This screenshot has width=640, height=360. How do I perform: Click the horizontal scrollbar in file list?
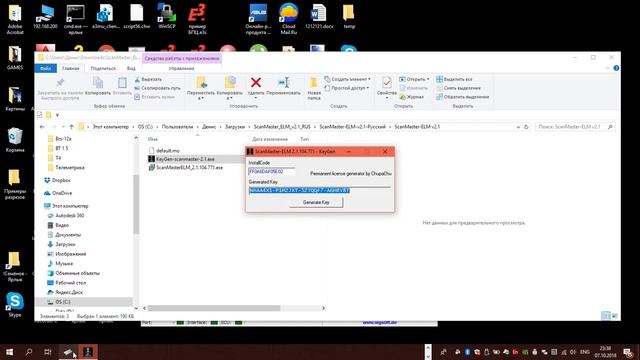click(x=213, y=308)
